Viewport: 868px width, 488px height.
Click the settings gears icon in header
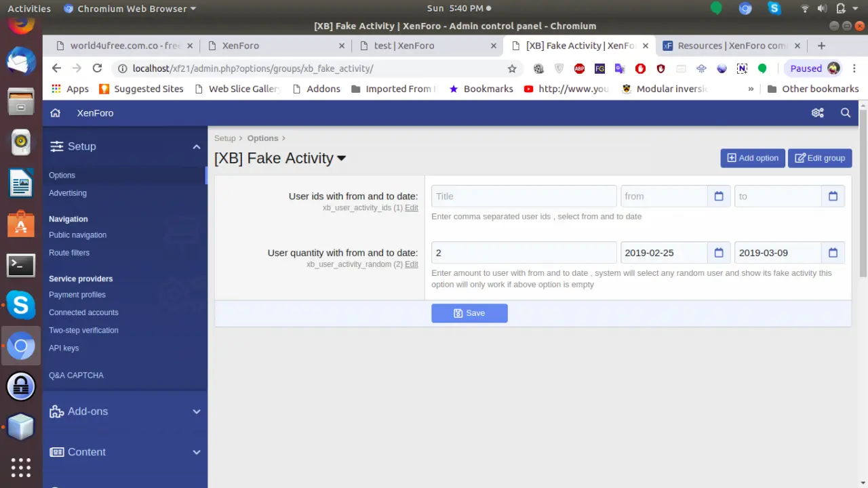[817, 113]
